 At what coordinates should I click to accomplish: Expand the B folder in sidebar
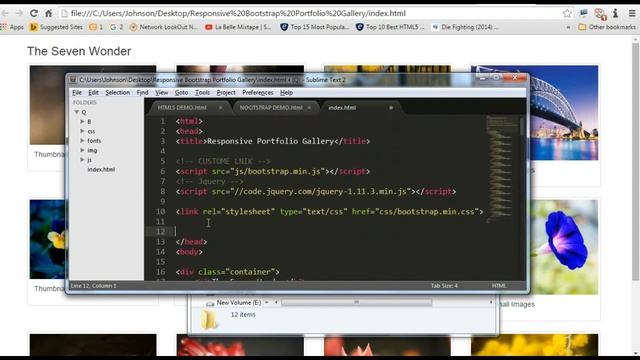point(82,121)
